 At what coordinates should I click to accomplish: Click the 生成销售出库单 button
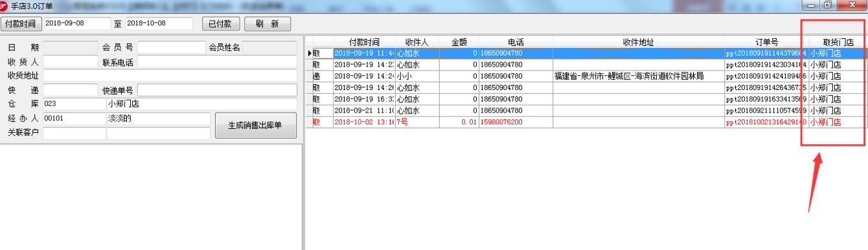coord(256,126)
